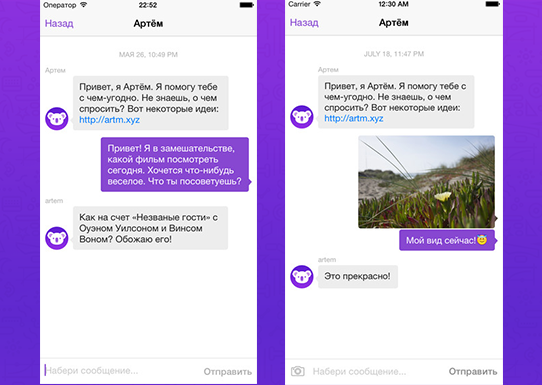Tap Отправить in the left chat

[x=227, y=372]
